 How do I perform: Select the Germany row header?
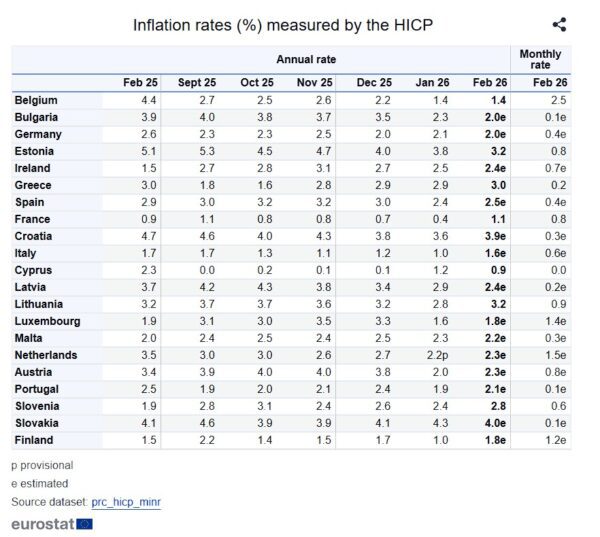pyautogui.click(x=39, y=134)
